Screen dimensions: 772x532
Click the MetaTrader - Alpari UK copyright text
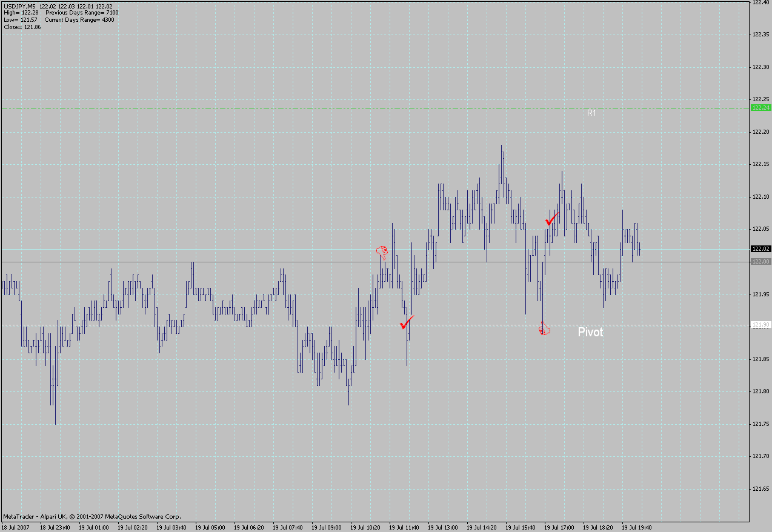(92, 517)
